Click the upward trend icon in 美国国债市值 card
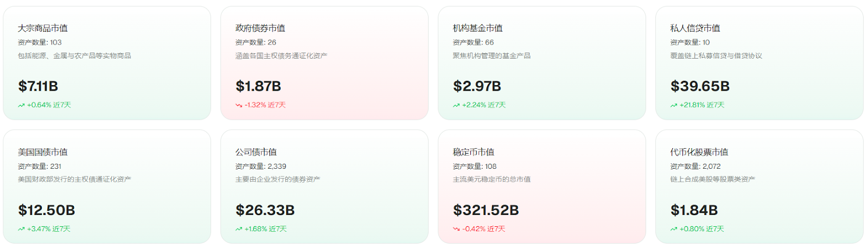 click(21, 229)
